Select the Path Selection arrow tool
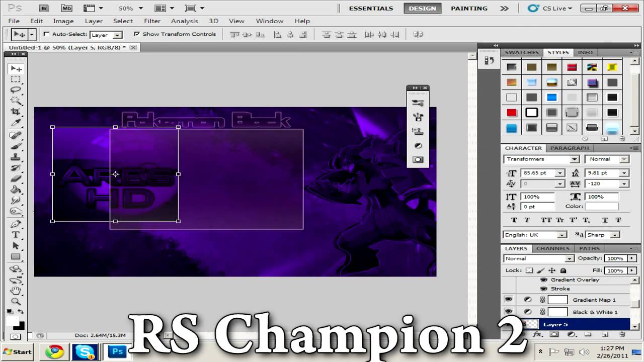This screenshot has height=362, width=644. point(16,246)
